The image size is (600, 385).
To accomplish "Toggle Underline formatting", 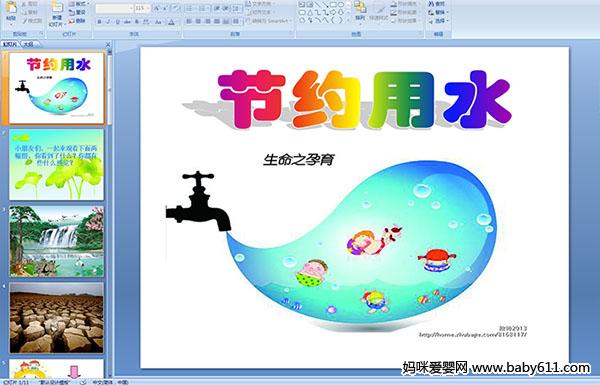I will coord(117,22).
